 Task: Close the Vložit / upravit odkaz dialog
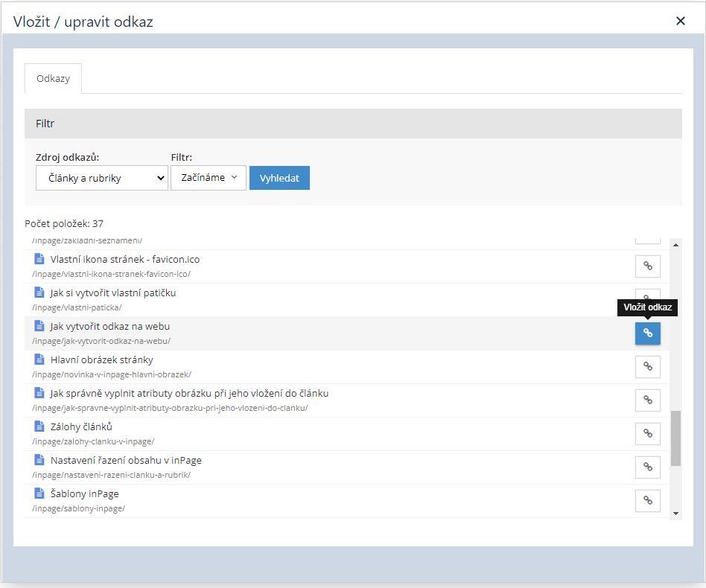680,21
